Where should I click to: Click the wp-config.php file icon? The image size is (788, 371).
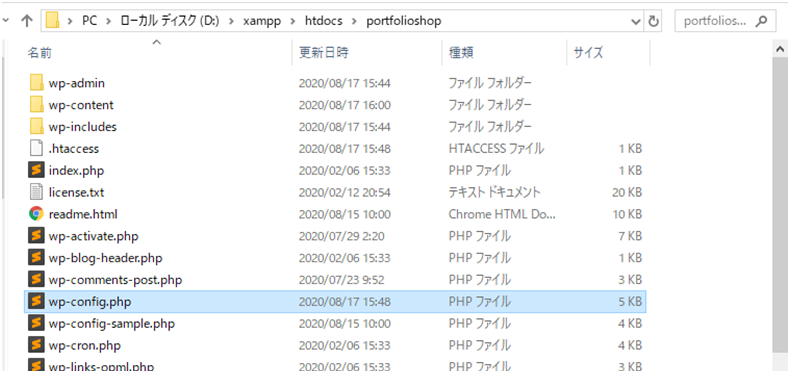coord(37,302)
